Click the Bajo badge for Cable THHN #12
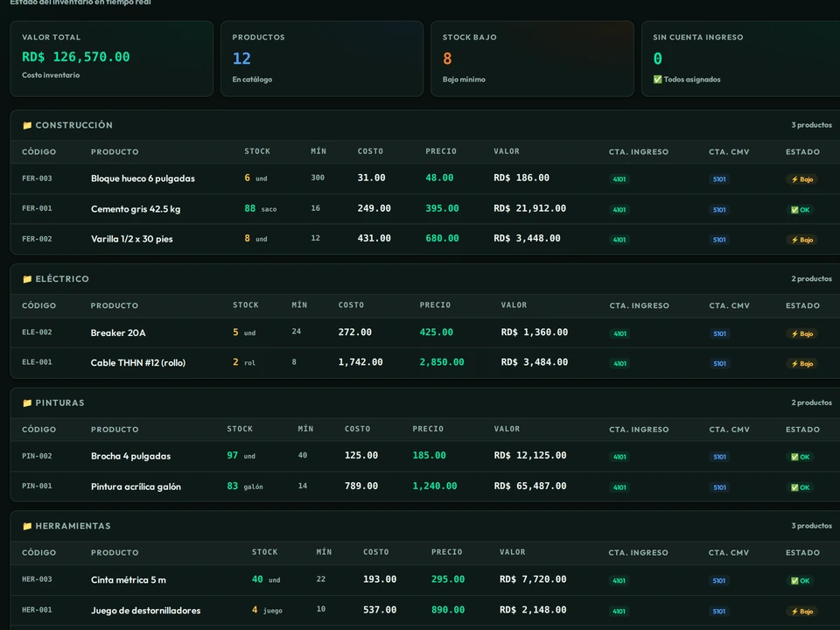840x630 pixels. (802, 364)
